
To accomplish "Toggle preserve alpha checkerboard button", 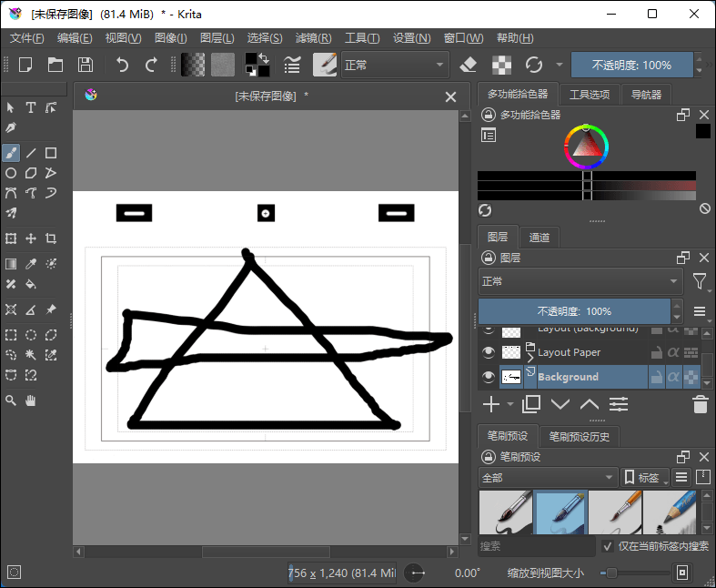I will click(x=501, y=65).
